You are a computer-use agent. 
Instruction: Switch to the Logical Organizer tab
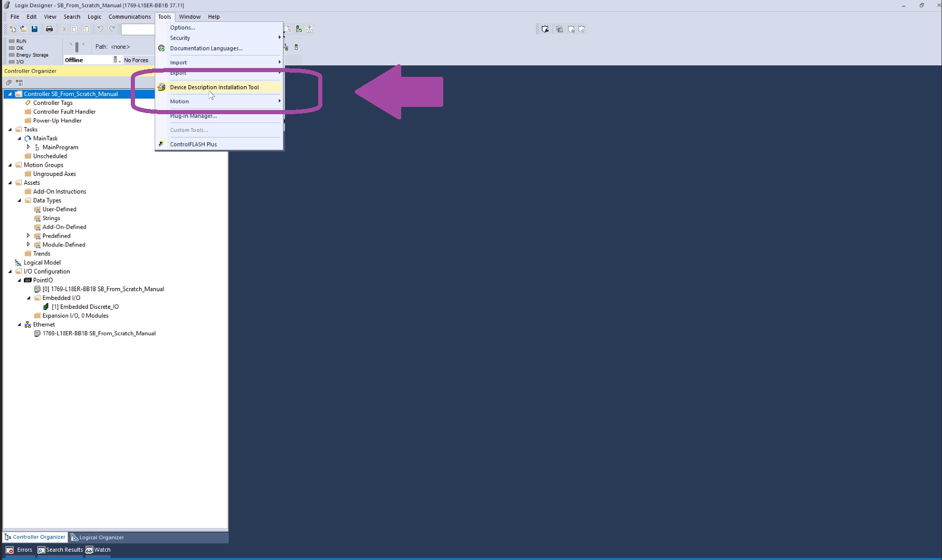click(98, 537)
